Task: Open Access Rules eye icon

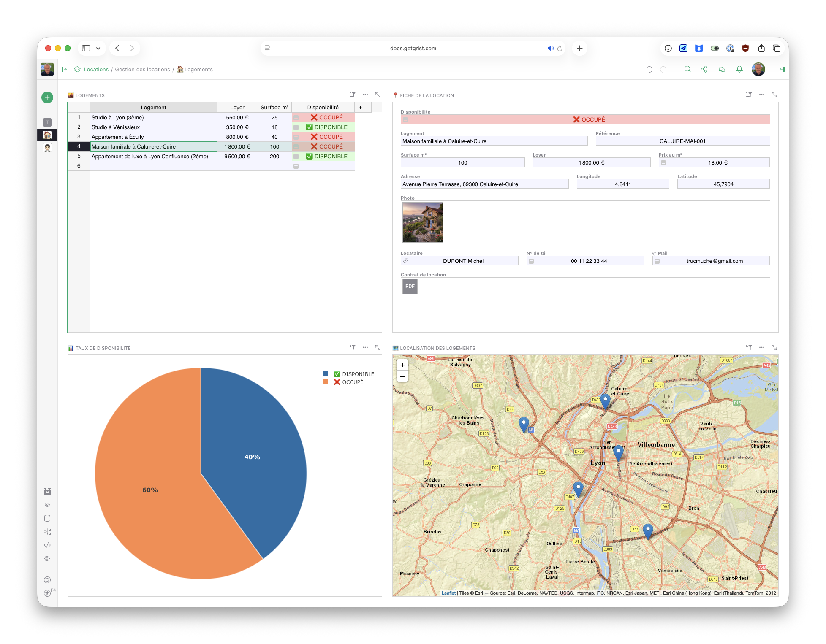Action: pos(47,505)
